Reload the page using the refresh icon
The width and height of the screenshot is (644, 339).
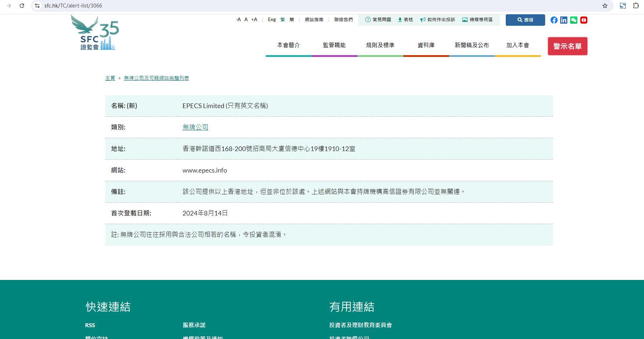pos(22,6)
